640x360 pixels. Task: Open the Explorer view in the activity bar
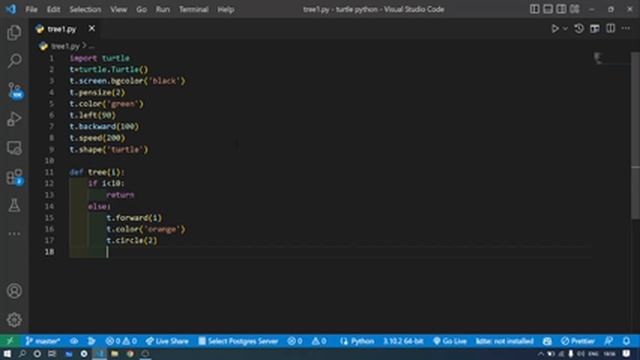click(x=14, y=33)
